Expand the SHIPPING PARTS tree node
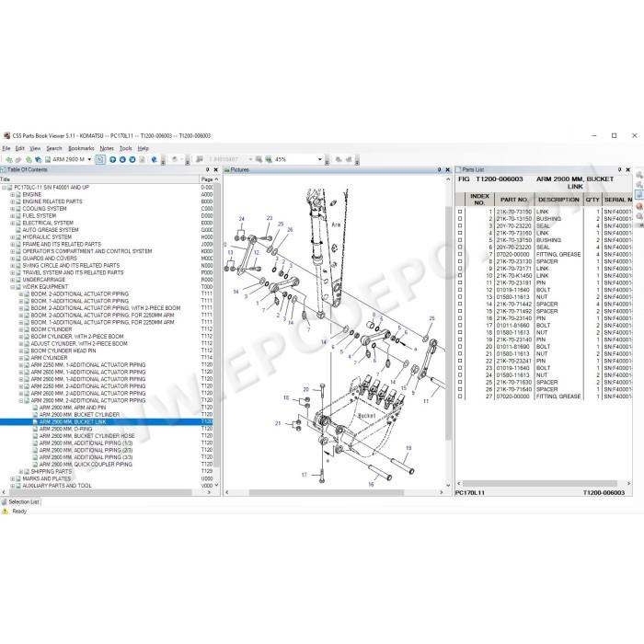 [x=21, y=471]
